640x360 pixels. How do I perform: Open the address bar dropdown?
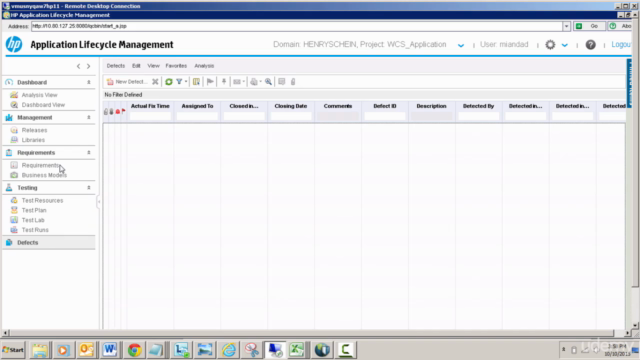point(566,26)
